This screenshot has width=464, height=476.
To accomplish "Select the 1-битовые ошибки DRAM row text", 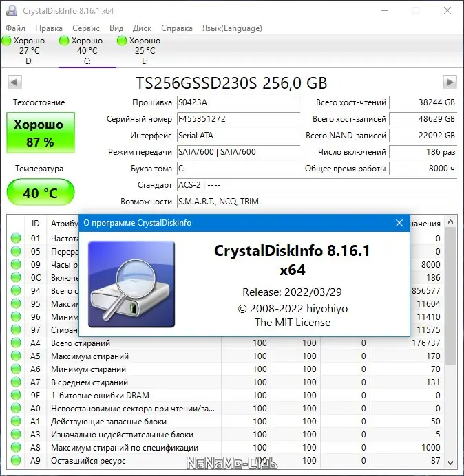I will tap(100, 396).
